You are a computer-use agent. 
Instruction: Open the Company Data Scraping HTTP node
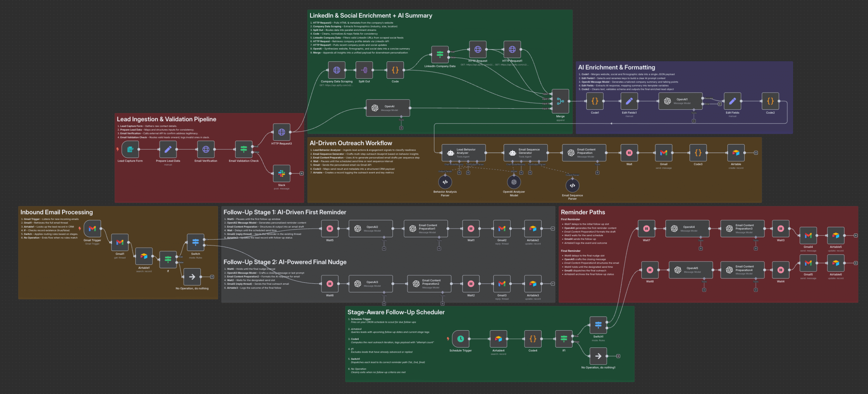click(x=336, y=70)
